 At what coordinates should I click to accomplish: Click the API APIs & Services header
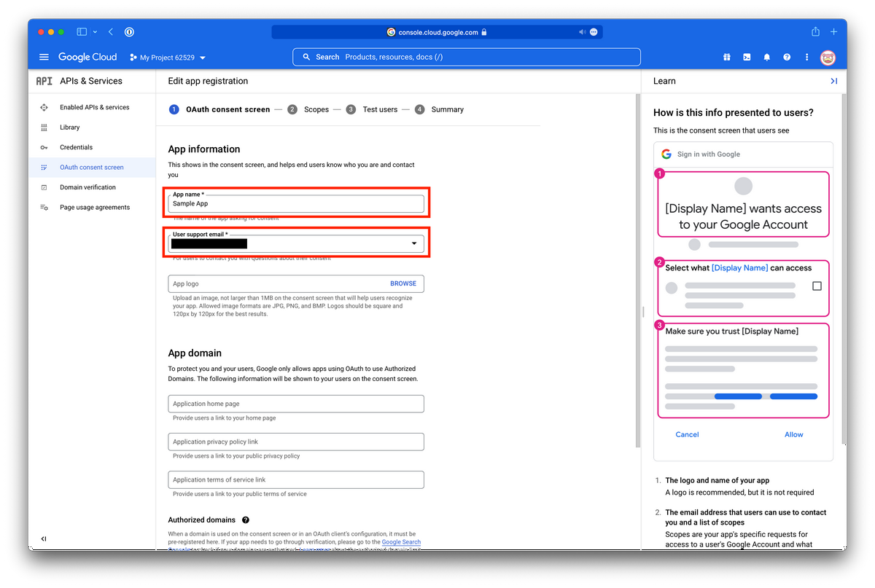pyautogui.click(x=79, y=81)
